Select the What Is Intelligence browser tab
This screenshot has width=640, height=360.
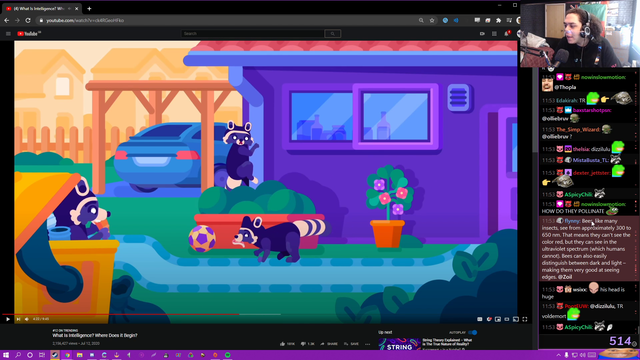41,8
